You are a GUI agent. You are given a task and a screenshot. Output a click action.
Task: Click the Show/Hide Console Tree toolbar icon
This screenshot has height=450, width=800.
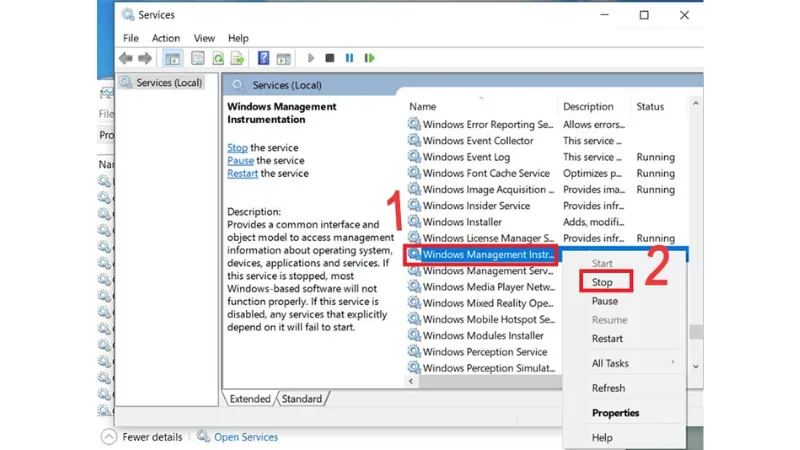pos(171,59)
